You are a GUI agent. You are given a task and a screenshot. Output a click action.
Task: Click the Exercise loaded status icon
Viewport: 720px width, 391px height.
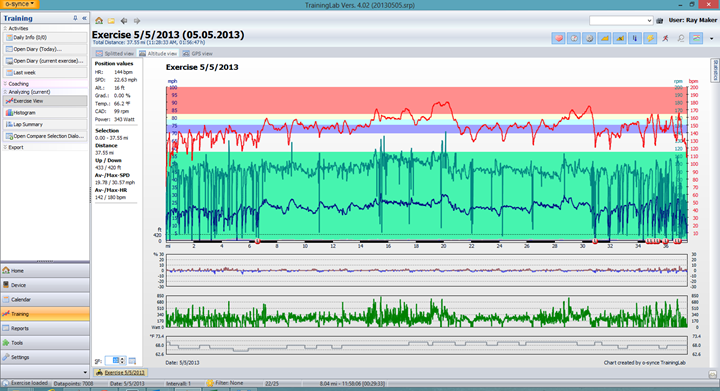[5, 383]
